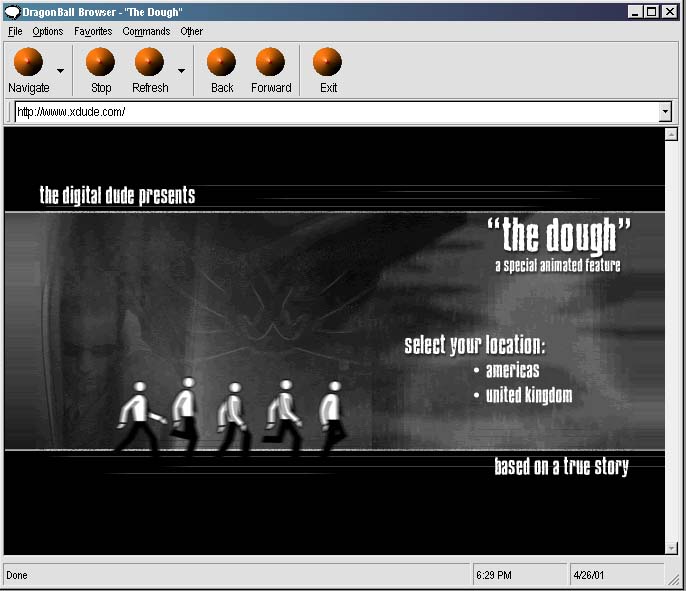Open the Refresh dropdown arrow
The image size is (686, 591).
181,71
